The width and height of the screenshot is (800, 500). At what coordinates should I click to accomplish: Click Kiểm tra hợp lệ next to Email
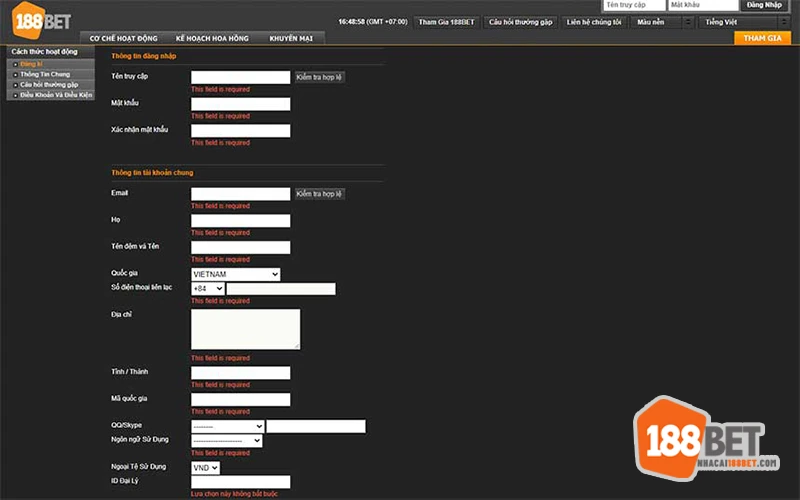[319, 194]
